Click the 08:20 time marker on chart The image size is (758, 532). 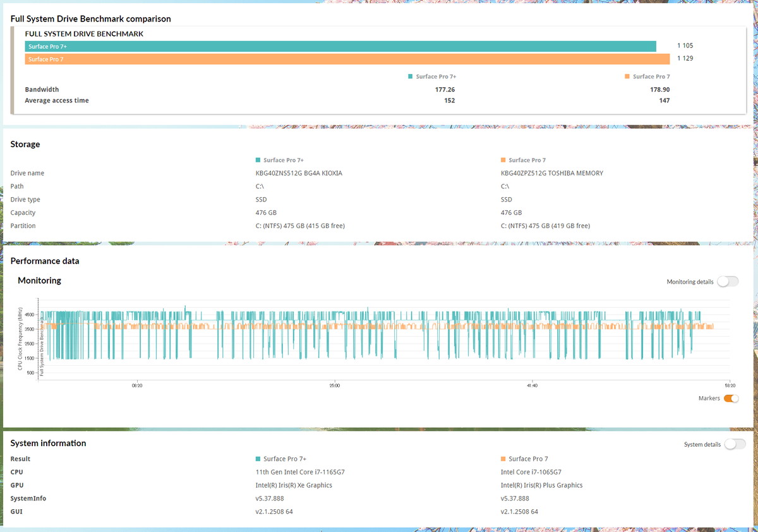[x=136, y=385]
